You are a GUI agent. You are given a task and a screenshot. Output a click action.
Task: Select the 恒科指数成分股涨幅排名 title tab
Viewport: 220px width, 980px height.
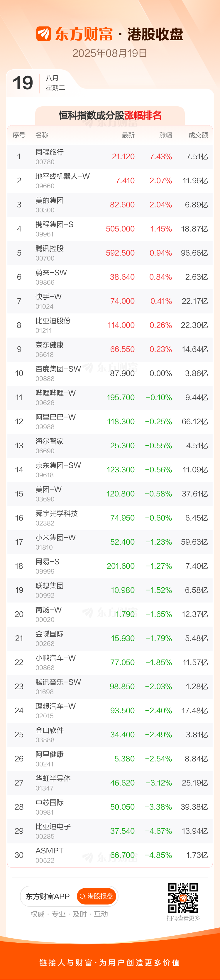click(110, 115)
